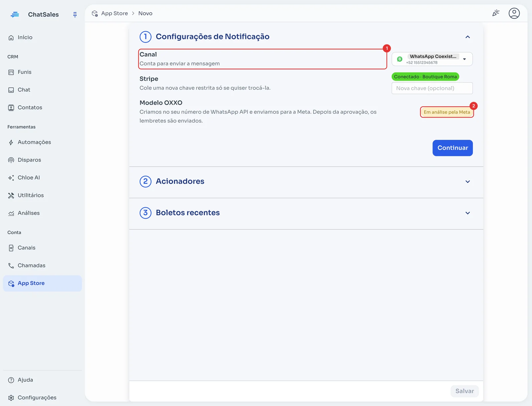Click the Nova chave (opcional) input field
The height and width of the screenshot is (406, 532).
pyautogui.click(x=432, y=88)
